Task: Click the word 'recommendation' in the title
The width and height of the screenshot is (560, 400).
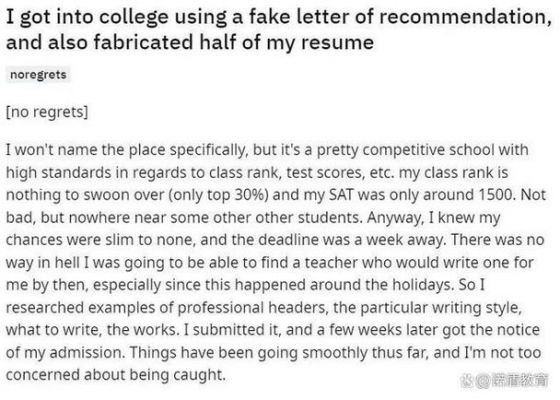Action: pyautogui.click(x=465, y=17)
